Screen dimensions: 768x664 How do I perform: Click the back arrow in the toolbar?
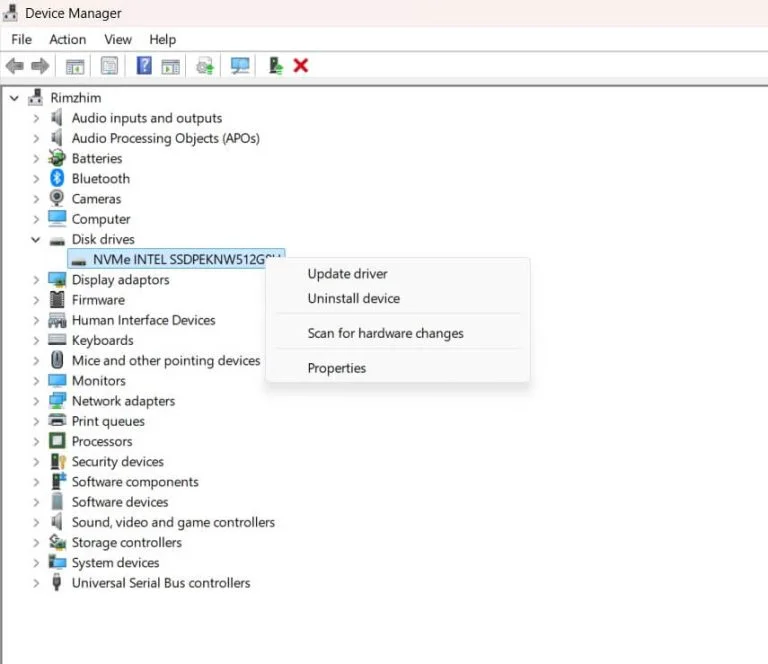click(15, 66)
